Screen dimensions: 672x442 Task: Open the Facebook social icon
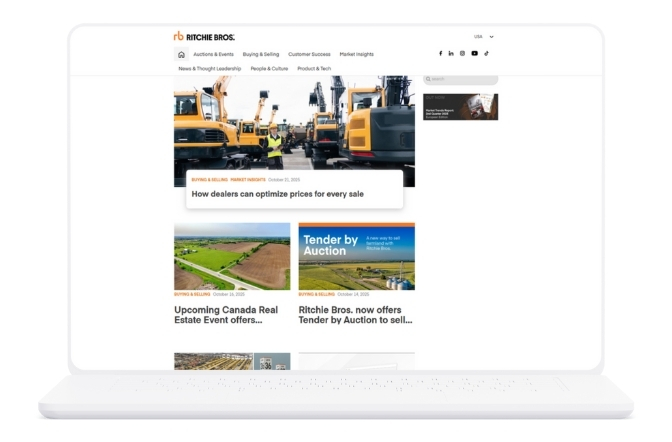tap(440, 54)
